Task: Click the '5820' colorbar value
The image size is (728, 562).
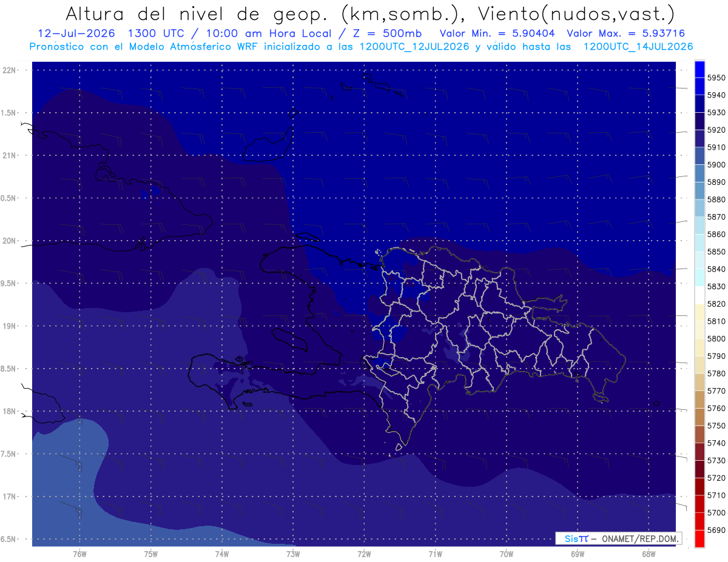Action: click(x=716, y=304)
